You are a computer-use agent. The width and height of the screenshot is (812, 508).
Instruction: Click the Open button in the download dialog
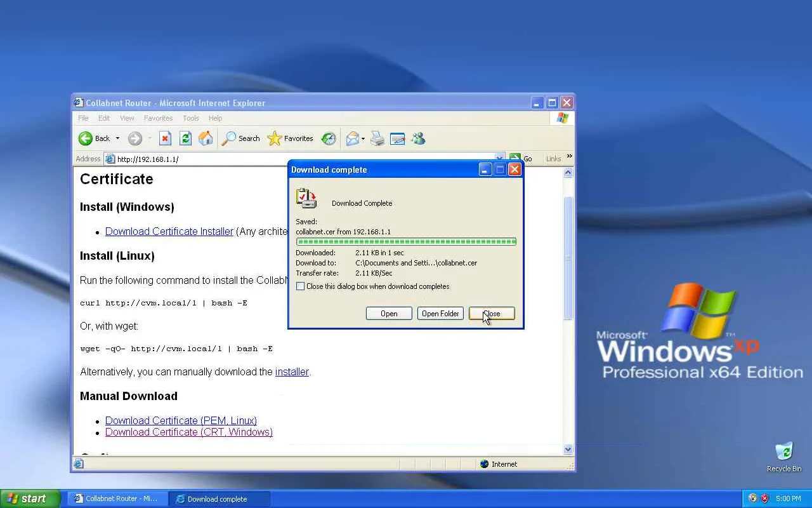(389, 314)
